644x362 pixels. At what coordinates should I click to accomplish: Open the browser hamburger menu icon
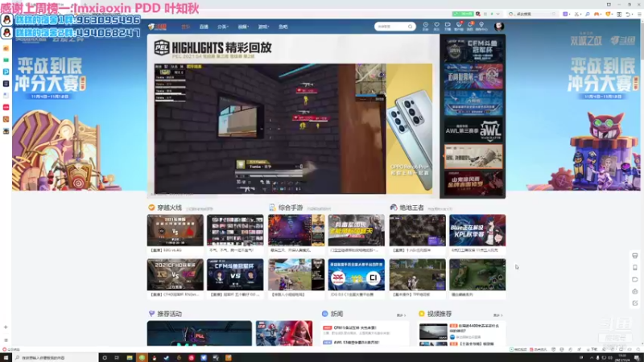(x=639, y=14)
